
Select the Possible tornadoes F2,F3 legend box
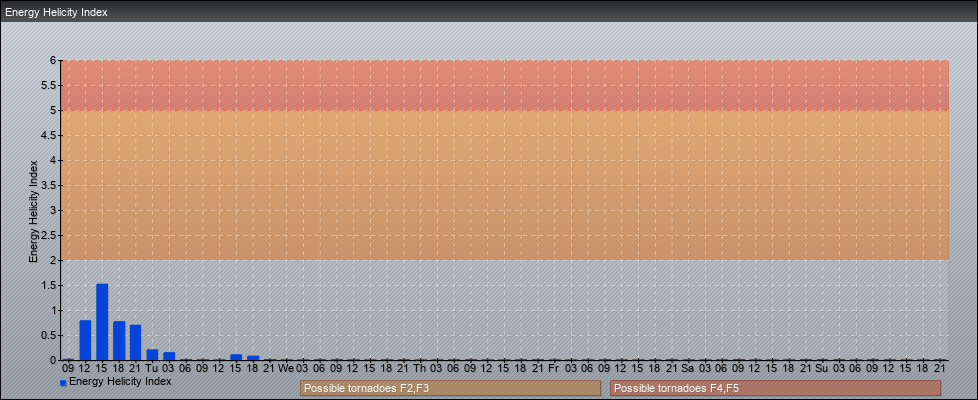pyautogui.click(x=450, y=388)
